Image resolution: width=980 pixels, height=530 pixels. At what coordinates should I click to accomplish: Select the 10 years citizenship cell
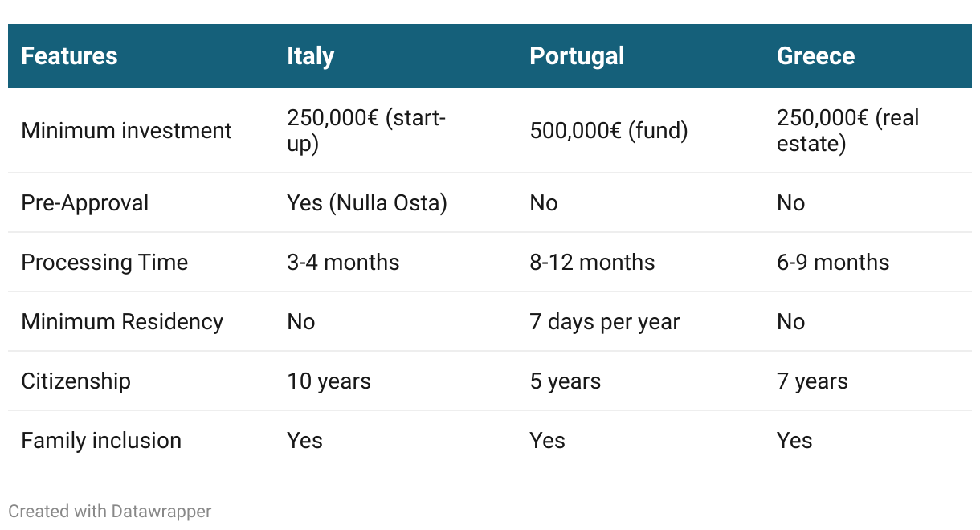click(x=329, y=381)
